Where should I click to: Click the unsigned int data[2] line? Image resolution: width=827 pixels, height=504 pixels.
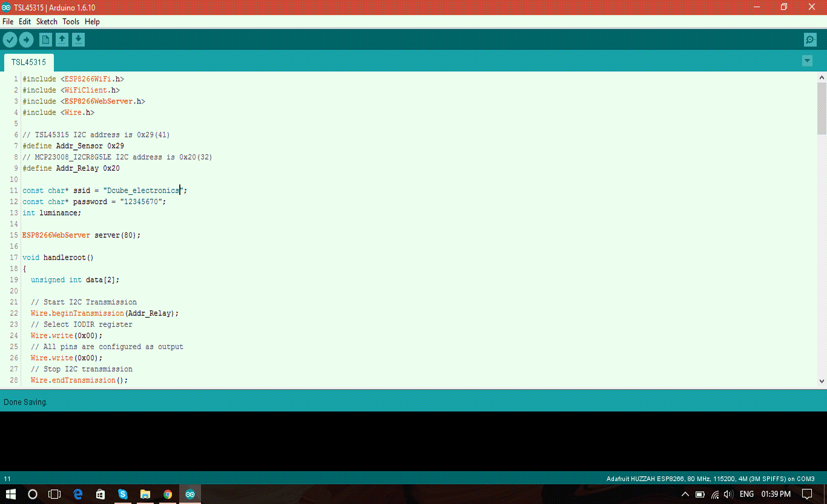75,280
